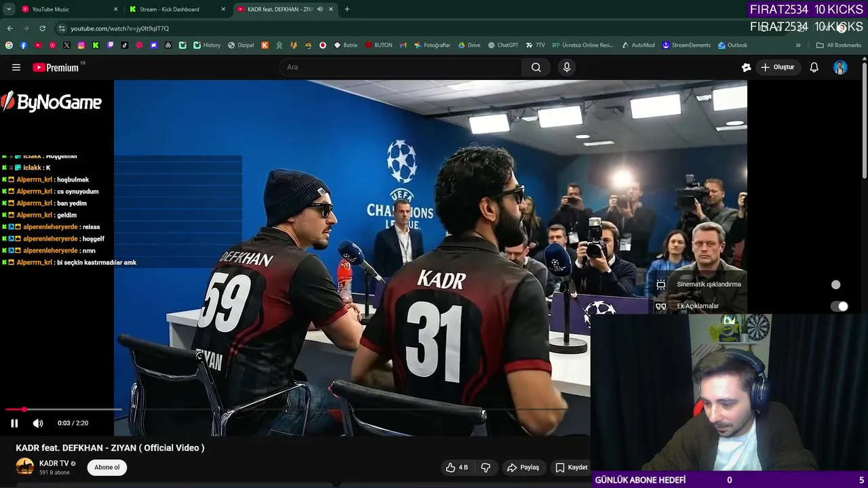This screenshot has width=868, height=488.
Task: Toggle the Ek Açıklamalar switch
Action: 840,306
